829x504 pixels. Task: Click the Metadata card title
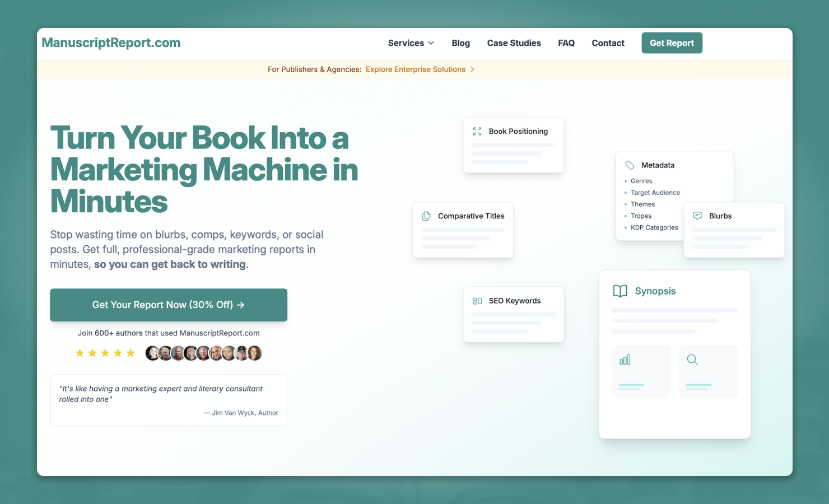tap(658, 165)
